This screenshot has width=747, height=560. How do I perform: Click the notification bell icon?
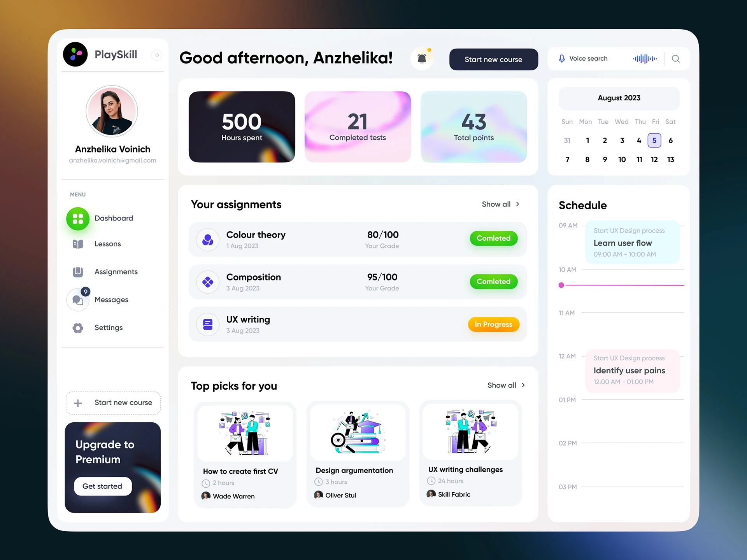point(422,58)
